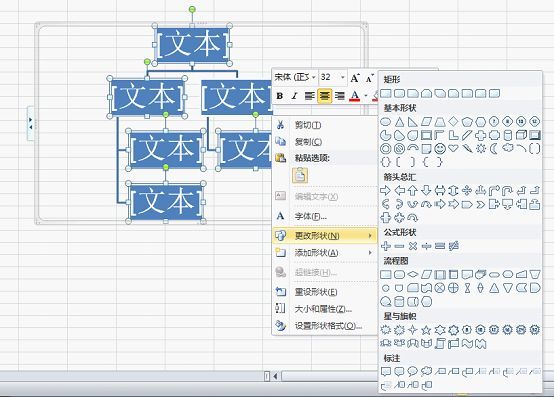Decrease font size with shrink-font button
The height and width of the screenshot is (397, 554).
point(369,78)
